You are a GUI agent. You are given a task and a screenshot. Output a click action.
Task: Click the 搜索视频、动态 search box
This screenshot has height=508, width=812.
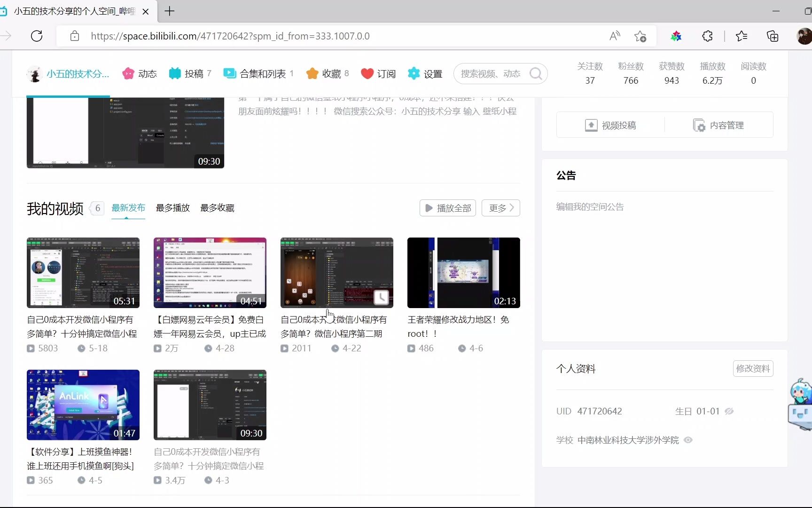[491, 74]
